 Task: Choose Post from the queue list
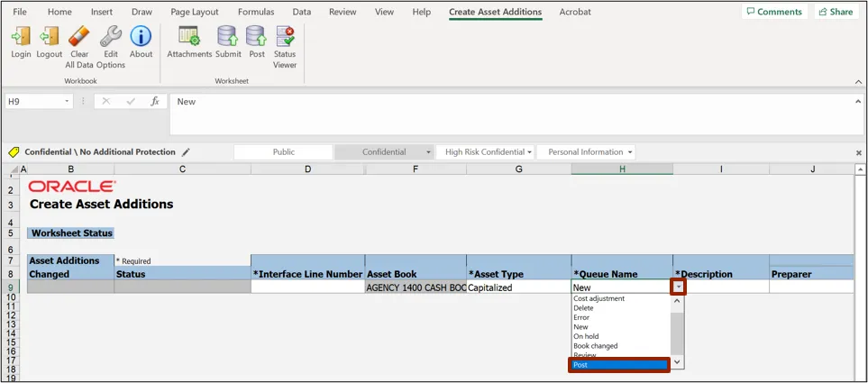pyautogui.click(x=618, y=365)
